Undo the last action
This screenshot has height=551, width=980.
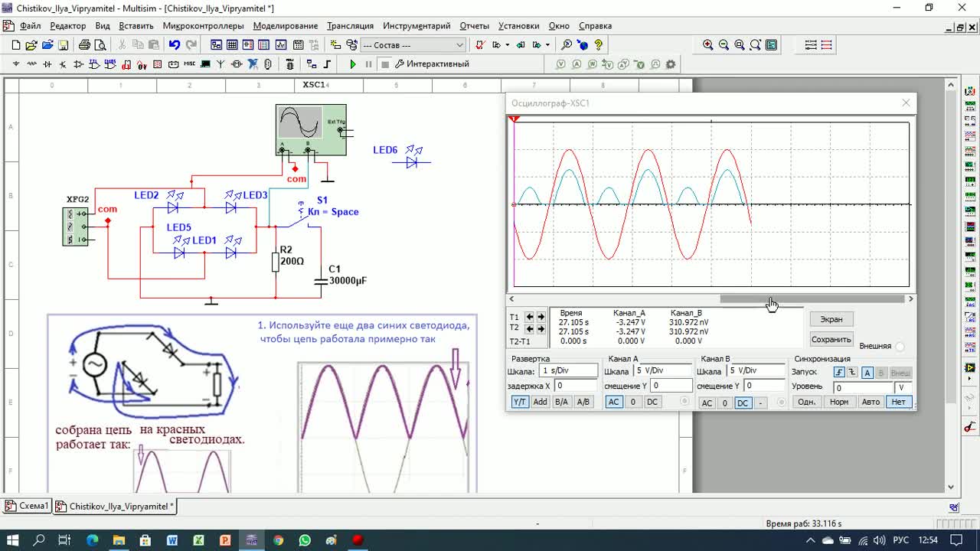coord(175,44)
